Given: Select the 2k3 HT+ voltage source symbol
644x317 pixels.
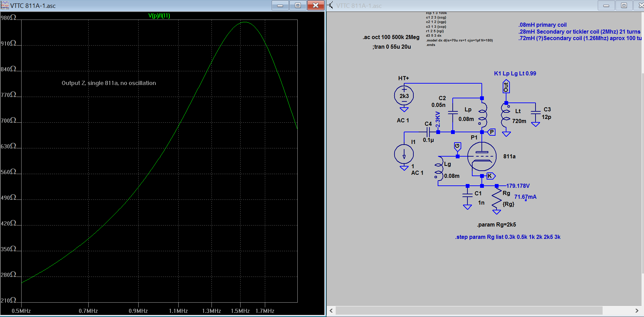Looking at the screenshot, I should point(404,96).
